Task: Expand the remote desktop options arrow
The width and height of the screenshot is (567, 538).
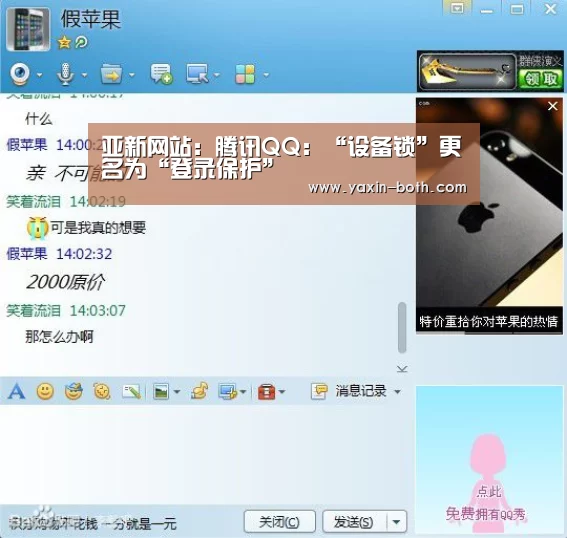Action: [217, 75]
